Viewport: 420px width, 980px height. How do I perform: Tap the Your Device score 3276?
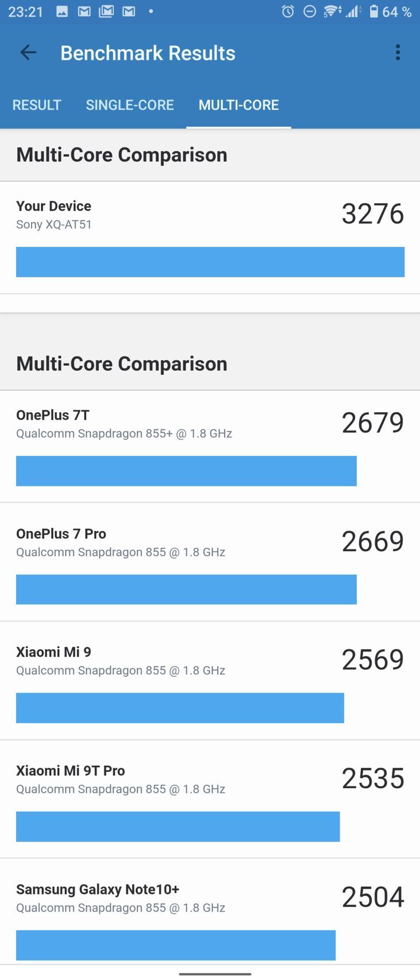coord(373,214)
